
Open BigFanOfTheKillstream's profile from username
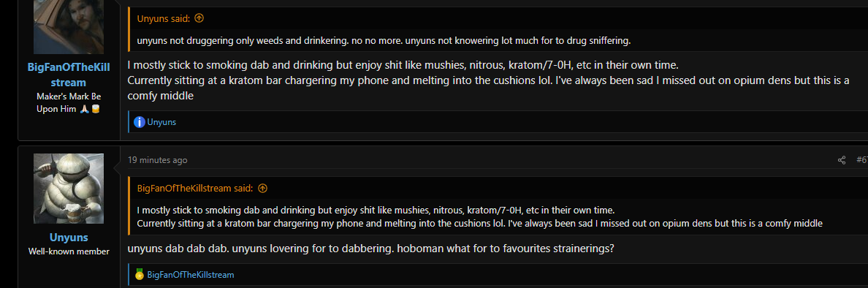click(x=69, y=75)
